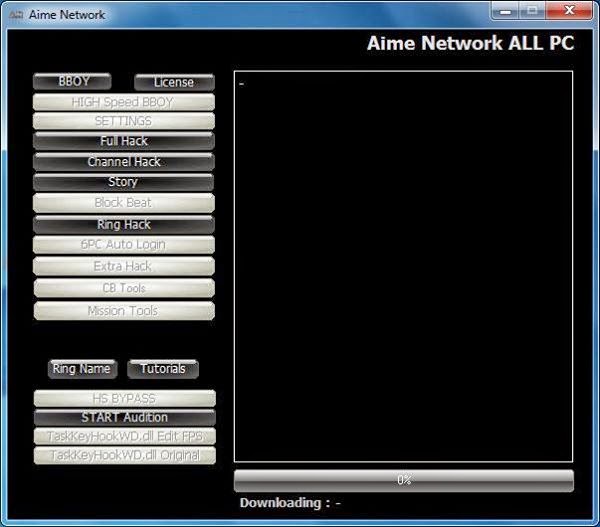This screenshot has width=600, height=527.
Task: Click the Block Beat button
Action: [124, 202]
